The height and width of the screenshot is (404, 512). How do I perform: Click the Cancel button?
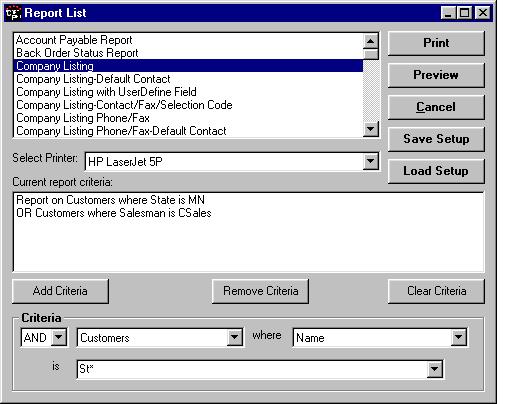tap(436, 107)
